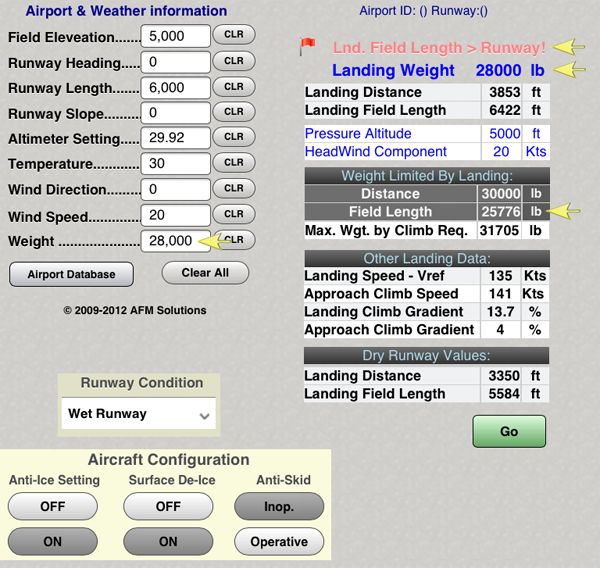The width and height of the screenshot is (600, 568).
Task: Click the Other Landing Data header
Action: pos(427,259)
